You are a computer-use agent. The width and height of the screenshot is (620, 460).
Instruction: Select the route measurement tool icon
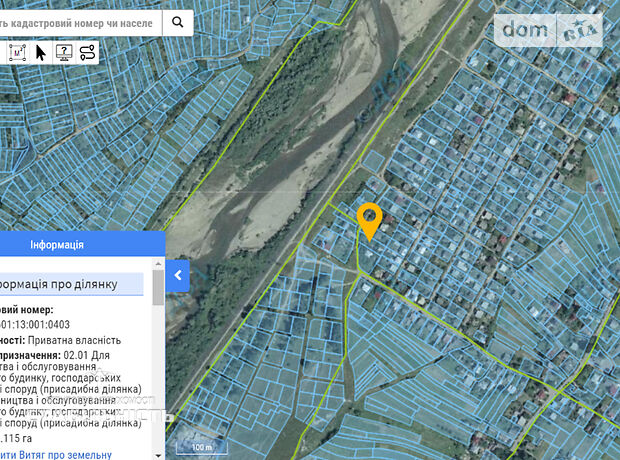click(x=87, y=53)
